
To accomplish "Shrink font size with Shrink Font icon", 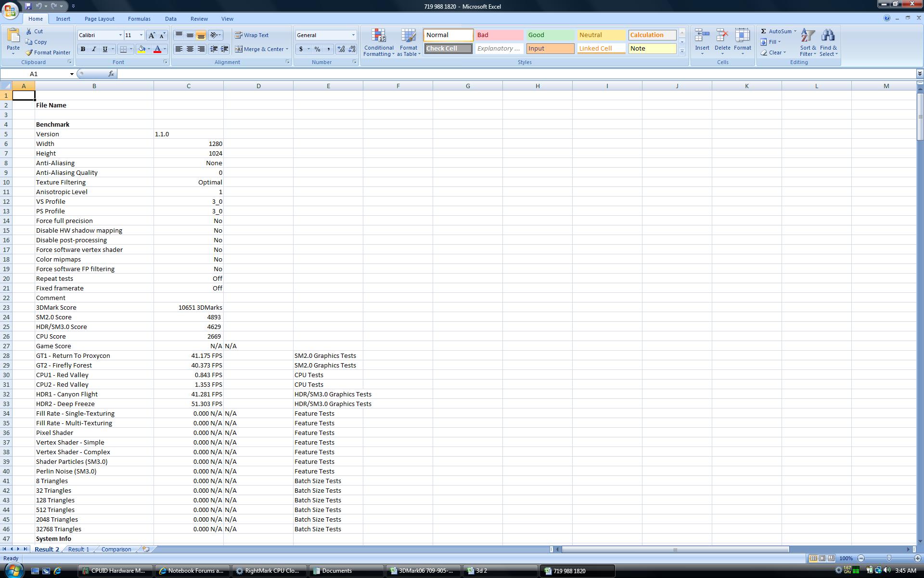I will (162, 35).
